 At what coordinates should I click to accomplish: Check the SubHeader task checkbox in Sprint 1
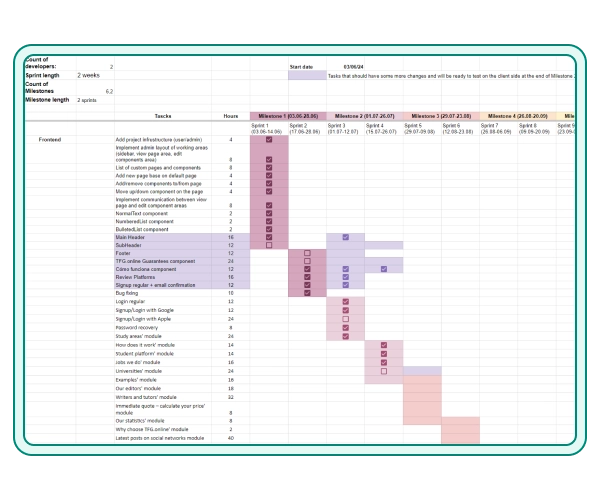269,245
